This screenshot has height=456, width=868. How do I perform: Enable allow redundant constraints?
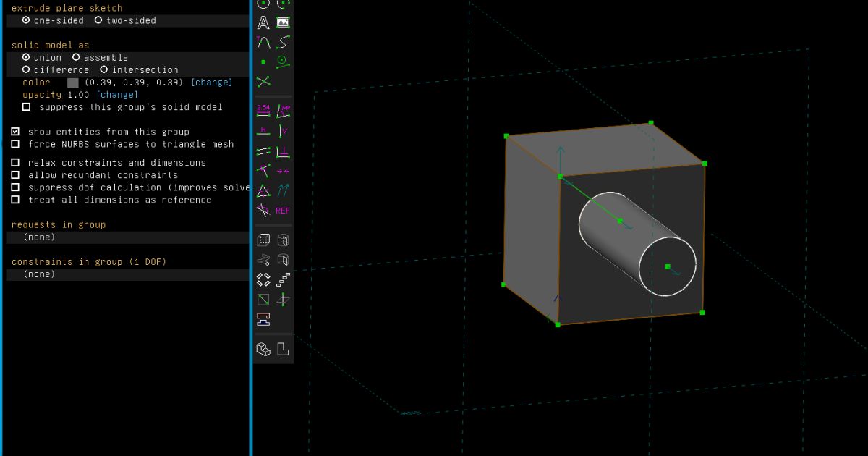point(95,175)
